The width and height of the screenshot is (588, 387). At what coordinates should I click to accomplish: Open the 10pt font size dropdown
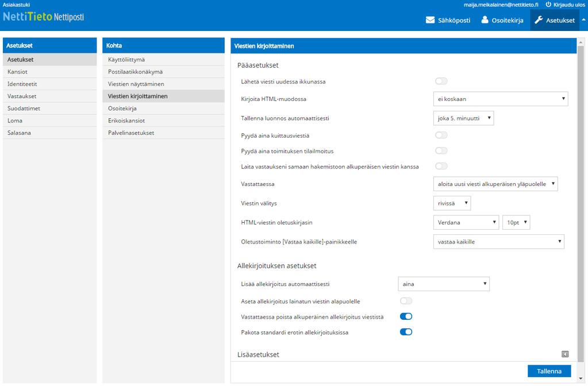click(516, 222)
